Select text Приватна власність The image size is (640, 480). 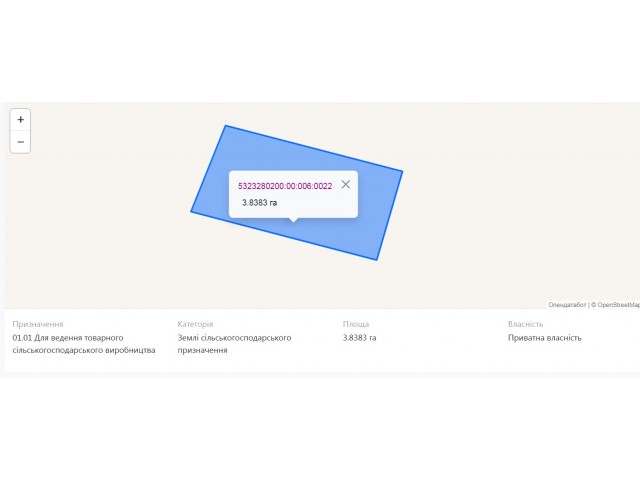point(544,338)
